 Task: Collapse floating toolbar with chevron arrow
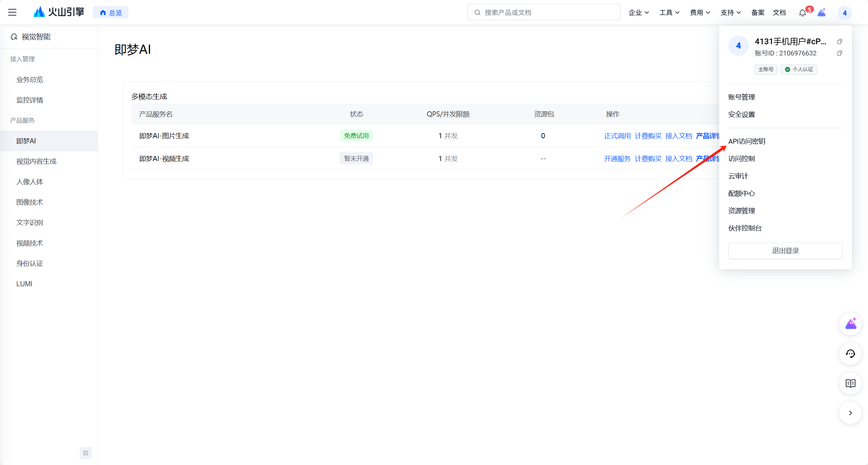(851, 413)
